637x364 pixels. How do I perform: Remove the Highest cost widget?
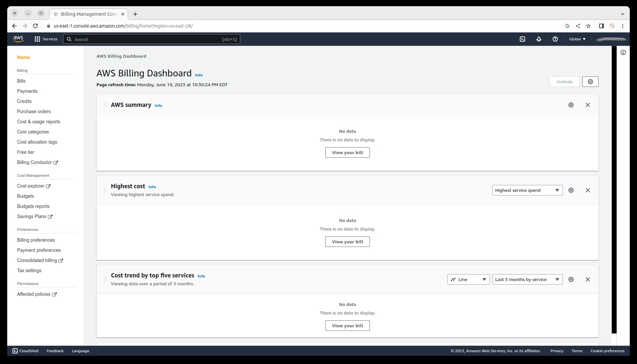click(x=588, y=190)
